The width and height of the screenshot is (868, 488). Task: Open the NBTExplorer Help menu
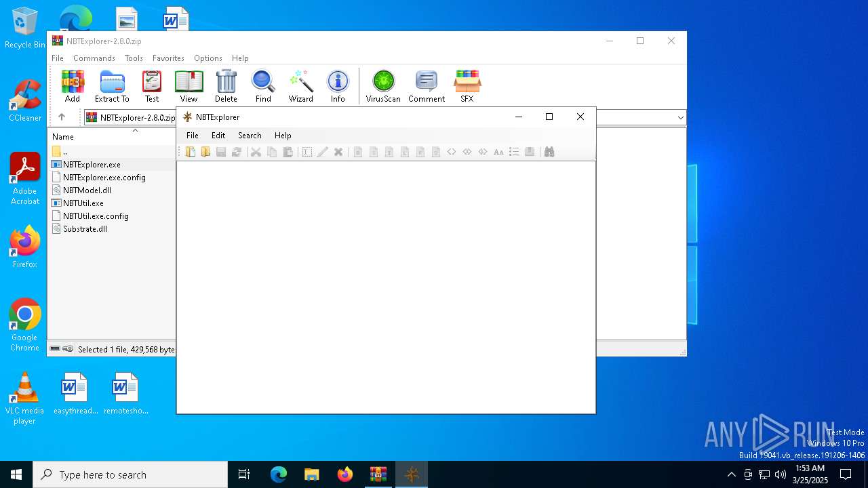283,136
